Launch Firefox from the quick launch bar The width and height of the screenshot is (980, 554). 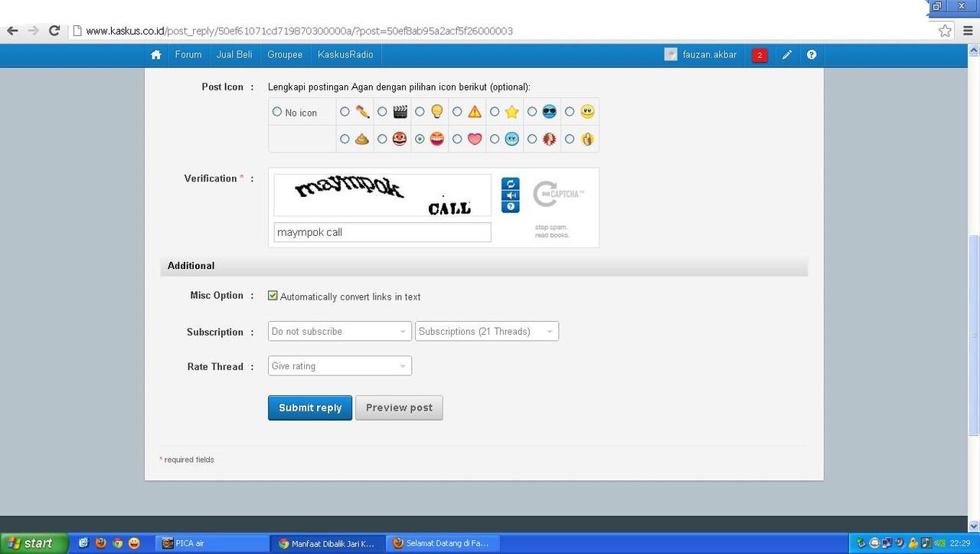[x=101, y=543]
